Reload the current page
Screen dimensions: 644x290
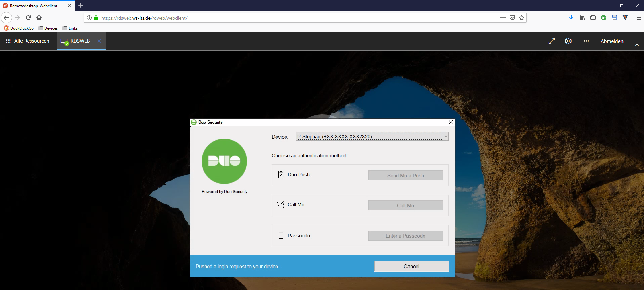(x=28, y=18)
